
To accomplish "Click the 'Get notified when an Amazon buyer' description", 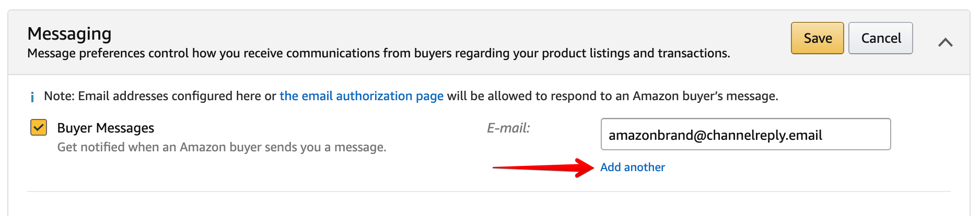I will pos(221,147).
